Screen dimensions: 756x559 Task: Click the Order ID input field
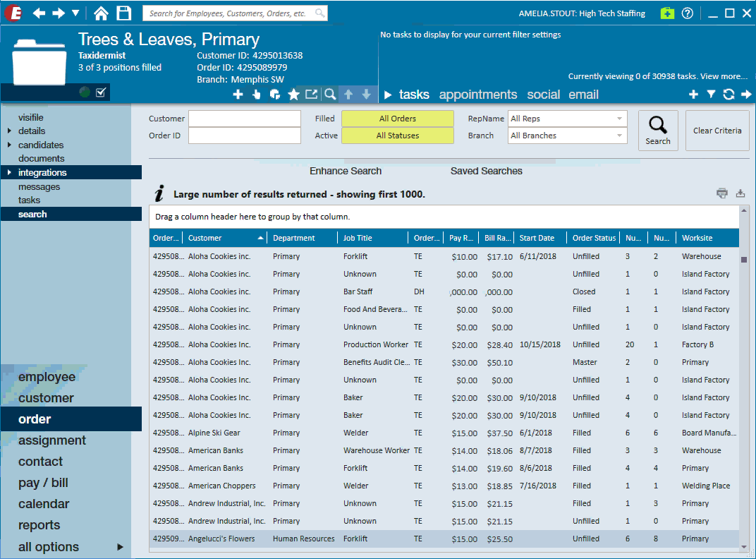click(x=245, y=136)
